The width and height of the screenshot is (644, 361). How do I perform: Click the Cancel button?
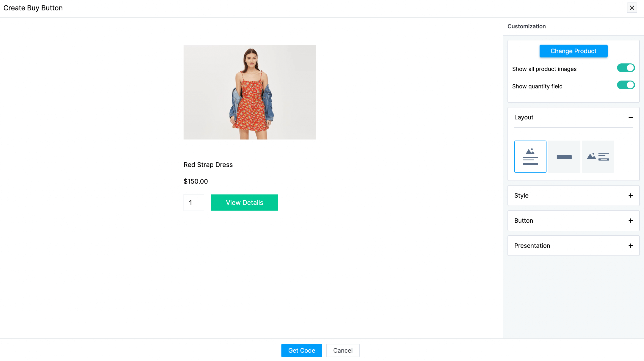pyautogui.click(x=343, y=350)
